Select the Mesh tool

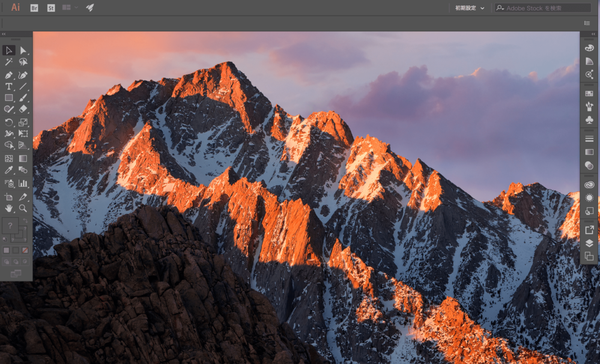coord(9,159)
